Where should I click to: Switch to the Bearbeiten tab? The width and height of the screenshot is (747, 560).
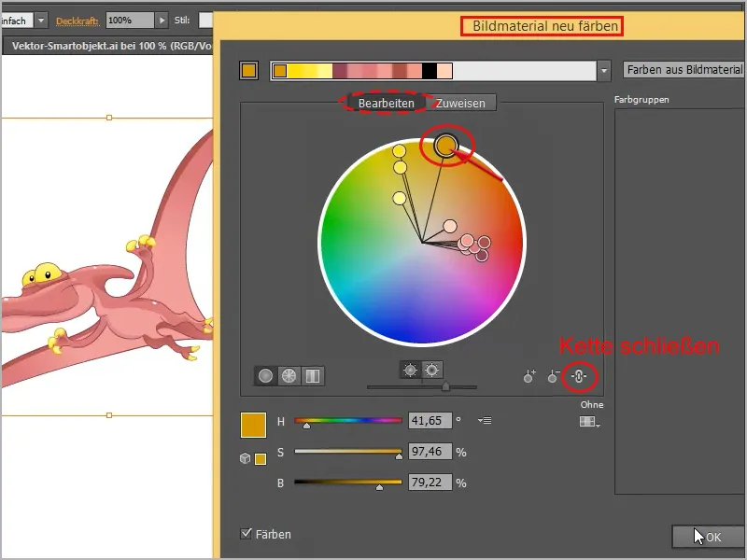[x=386, y=103]
